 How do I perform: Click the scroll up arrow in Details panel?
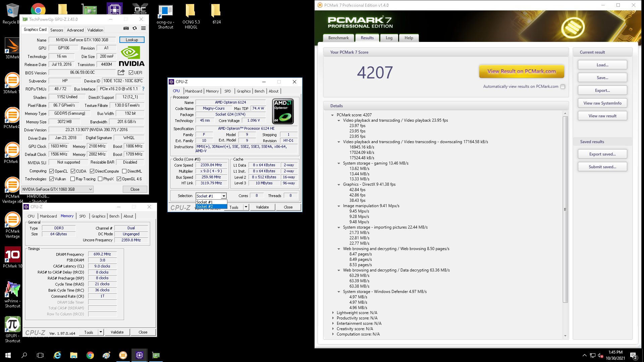point(565,113)
